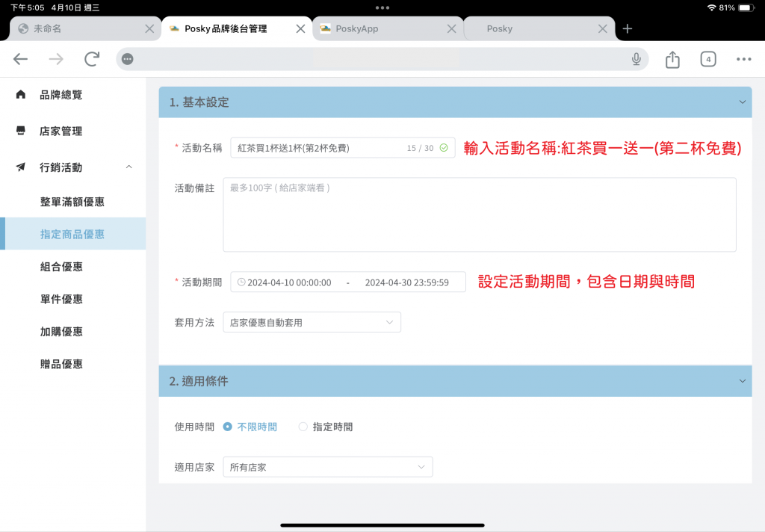
Task: Collapse the 2. 適用條件 section
Action: (x=742, y=381)
